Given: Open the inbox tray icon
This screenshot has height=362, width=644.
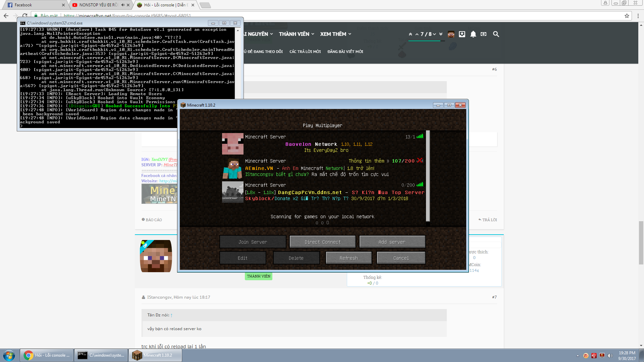Looking at the screenshot, I should click(x=462, y=34).
